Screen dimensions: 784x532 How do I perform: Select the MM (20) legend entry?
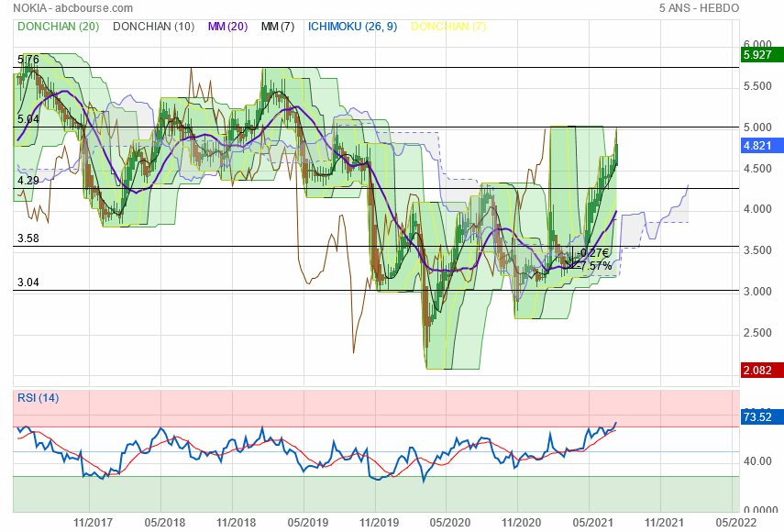click(x=228, y=27)
